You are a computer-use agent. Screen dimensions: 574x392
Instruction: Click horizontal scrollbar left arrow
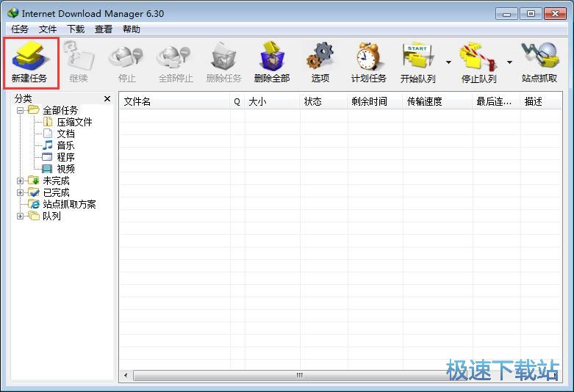(x=126, y=376)
